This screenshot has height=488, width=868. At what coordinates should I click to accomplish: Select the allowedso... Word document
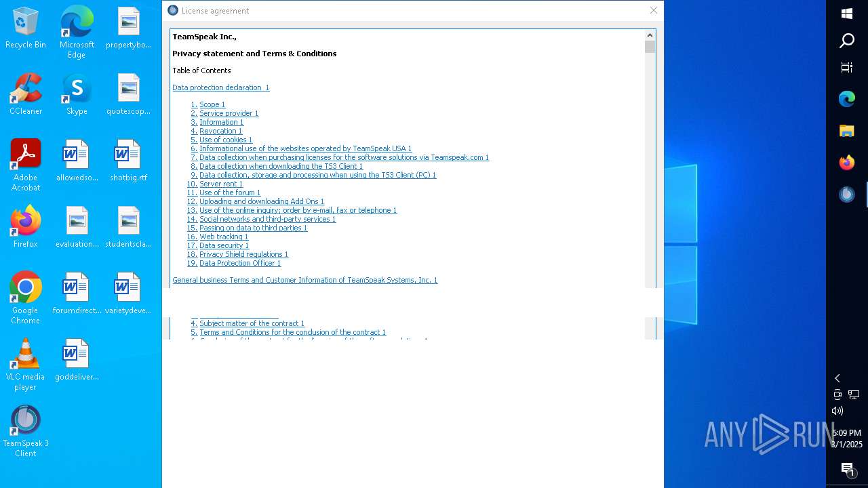77,161
